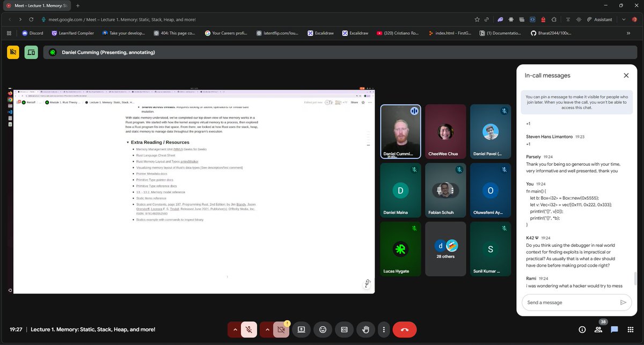Reload the Meet page
This screenshot has height=345, width=644.
pos(32,19)
